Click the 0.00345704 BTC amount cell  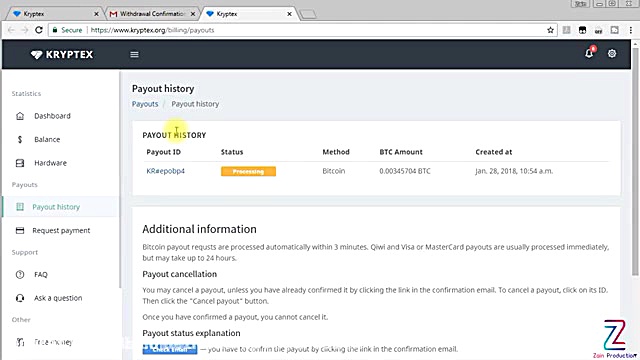point(404,171)
